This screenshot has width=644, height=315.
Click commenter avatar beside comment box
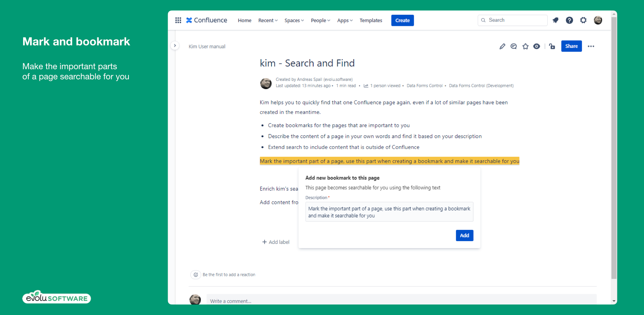point(195,300)
